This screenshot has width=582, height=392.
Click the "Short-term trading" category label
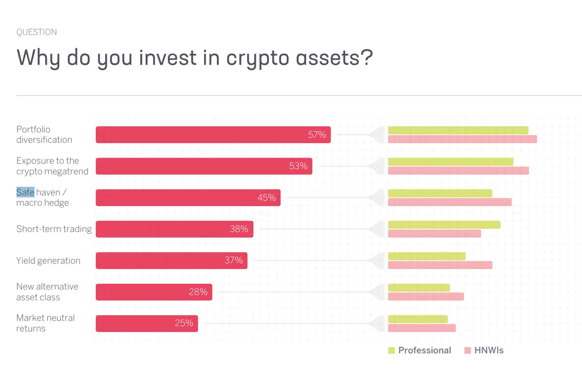tap(54, 229)
